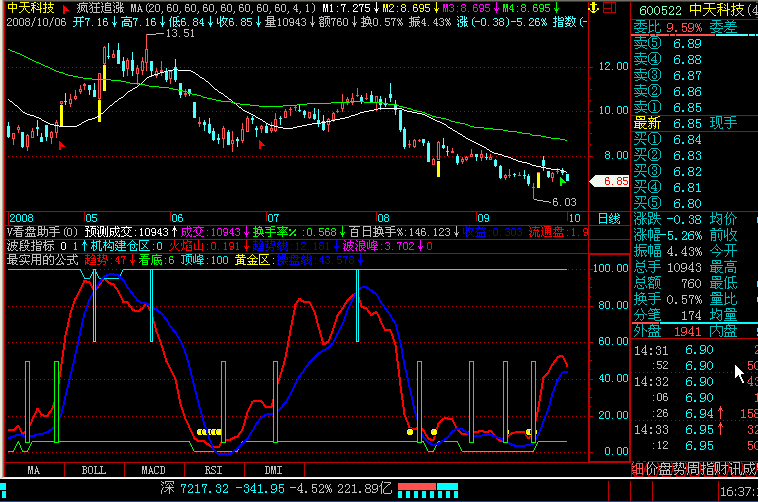Click the 13.51 high price label
Image resolution: width=758 pixels, height=502 pixels.
[180, 33]
